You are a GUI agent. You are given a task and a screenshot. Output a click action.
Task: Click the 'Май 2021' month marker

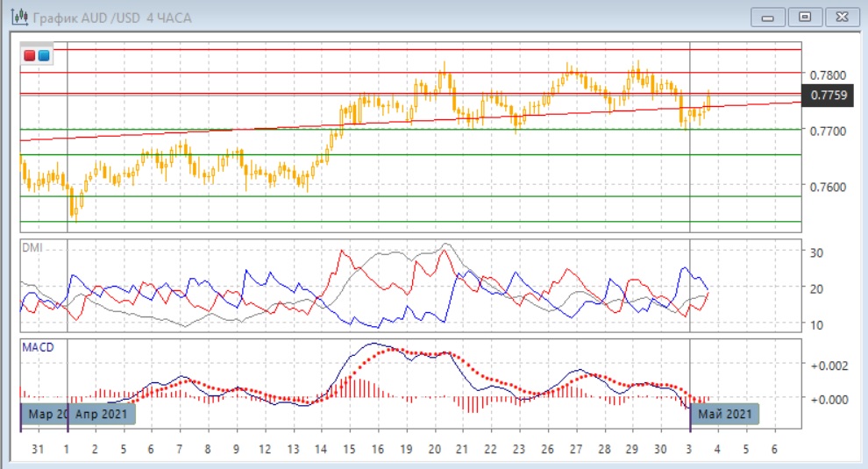tap(723, 414)
